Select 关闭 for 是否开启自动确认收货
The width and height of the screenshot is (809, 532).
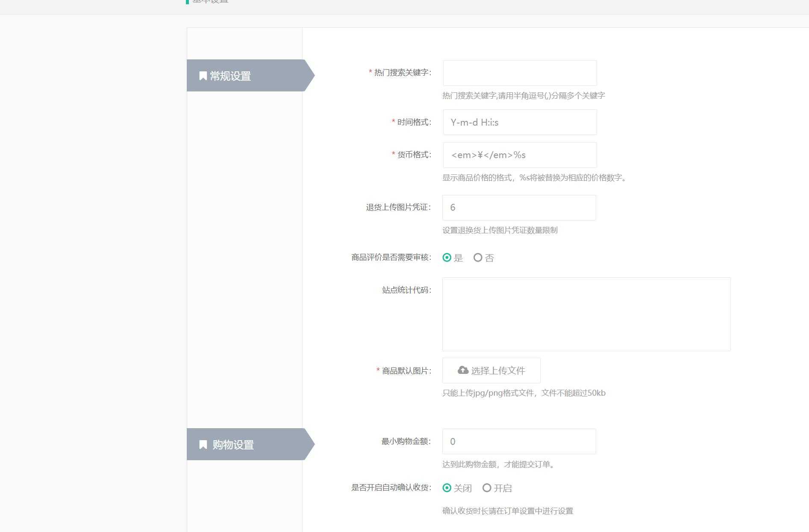coord(447,488)
